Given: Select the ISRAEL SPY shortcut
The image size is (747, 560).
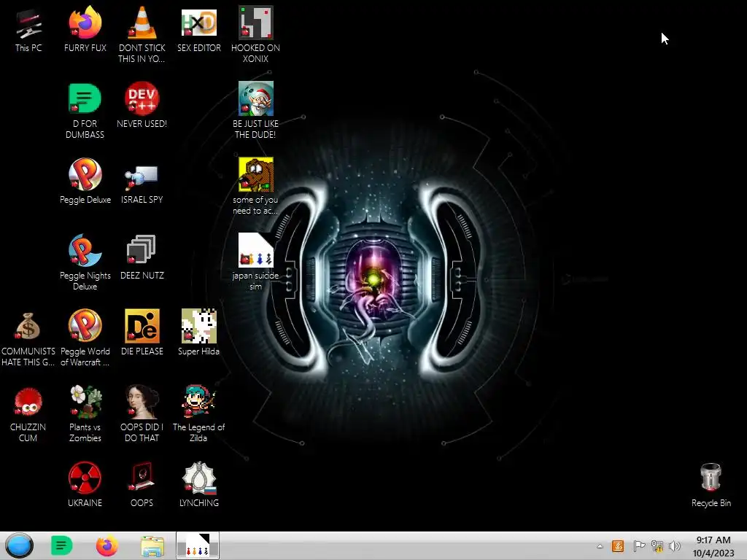Looking at the screenshot, I should [x=142, y=184].
